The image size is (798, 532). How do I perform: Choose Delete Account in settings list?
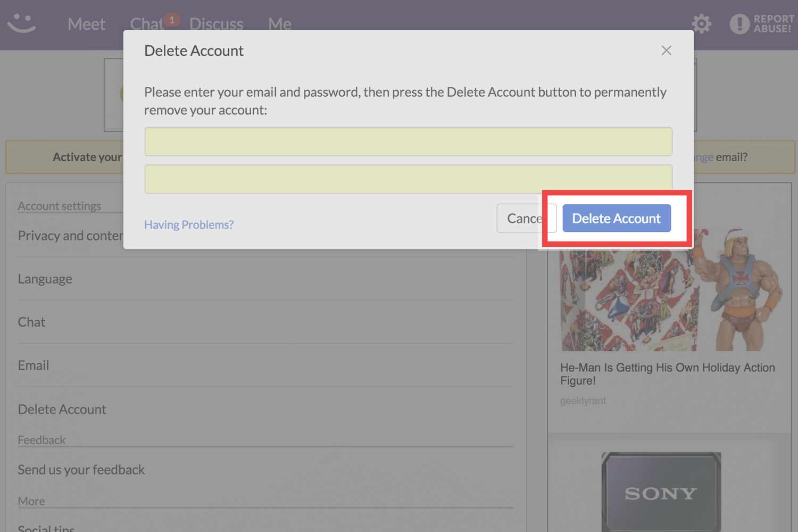[x=62, y=409]
